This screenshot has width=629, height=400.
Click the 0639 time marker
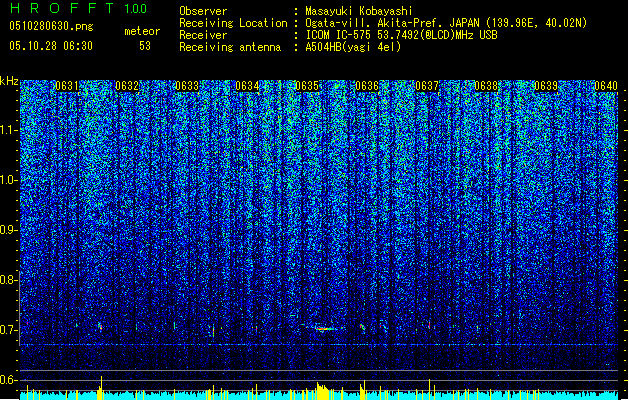tap(546, 86)
